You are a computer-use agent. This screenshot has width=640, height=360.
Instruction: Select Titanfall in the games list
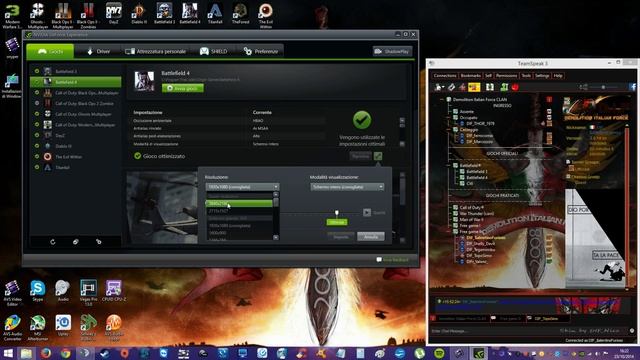coord(76,167)
